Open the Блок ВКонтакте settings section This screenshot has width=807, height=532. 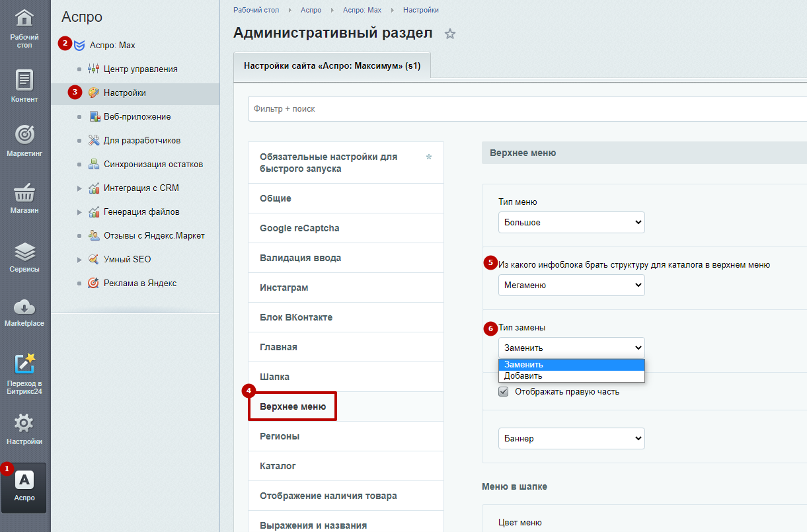click(x=346, y=317)
